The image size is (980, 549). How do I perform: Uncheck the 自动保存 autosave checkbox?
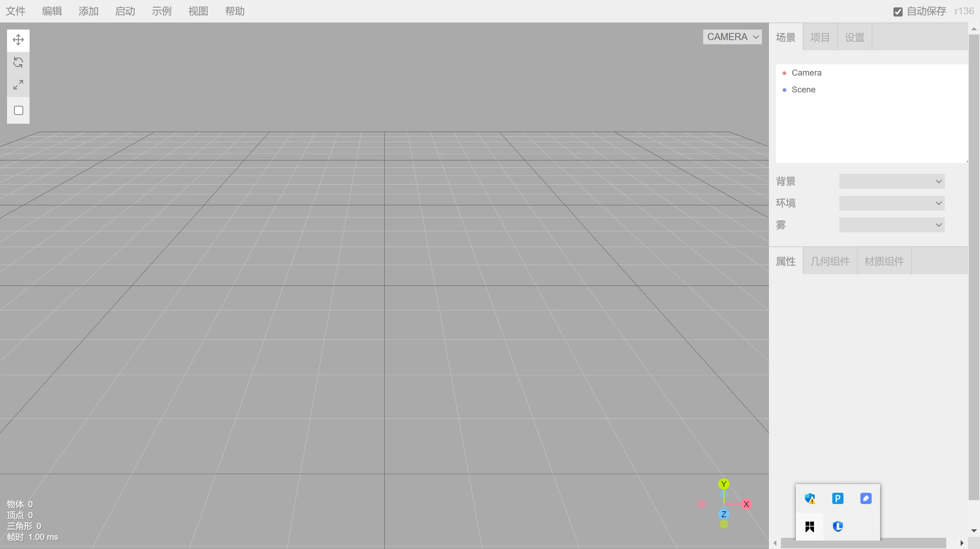[x=898, y=12]
